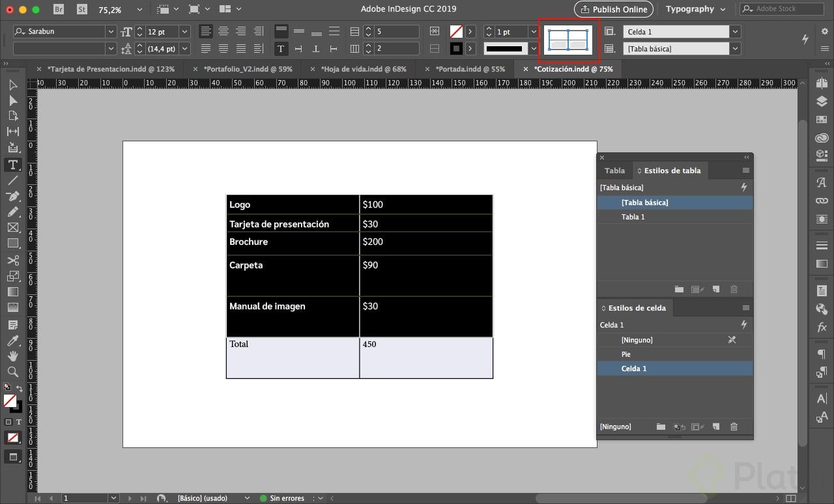This screenshot has height=504, width=834.
Task: Open Adobe Stock via St icon
Action: 81,9
